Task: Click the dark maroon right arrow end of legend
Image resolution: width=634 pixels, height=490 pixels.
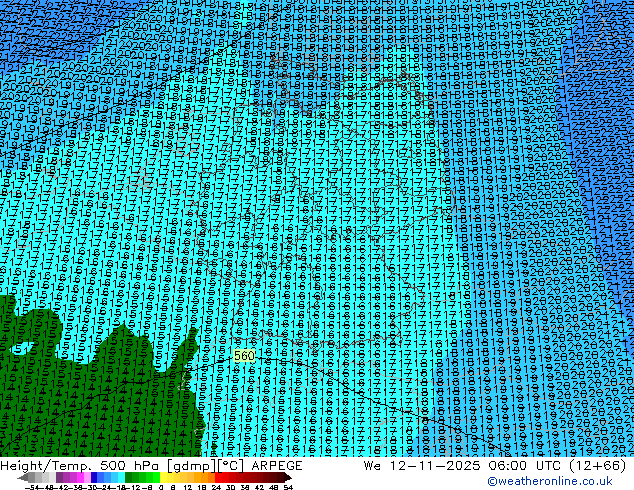Action: click(x=288, y=477)
